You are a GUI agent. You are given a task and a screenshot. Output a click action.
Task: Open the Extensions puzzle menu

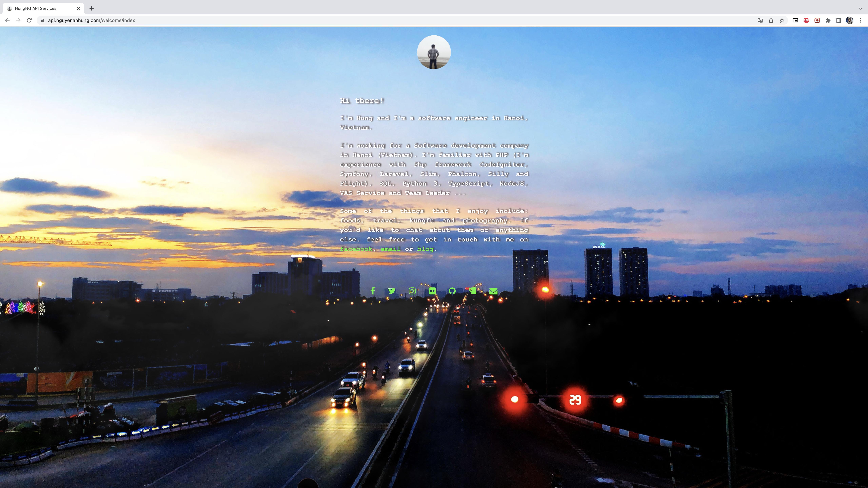(x=828, y=20)
